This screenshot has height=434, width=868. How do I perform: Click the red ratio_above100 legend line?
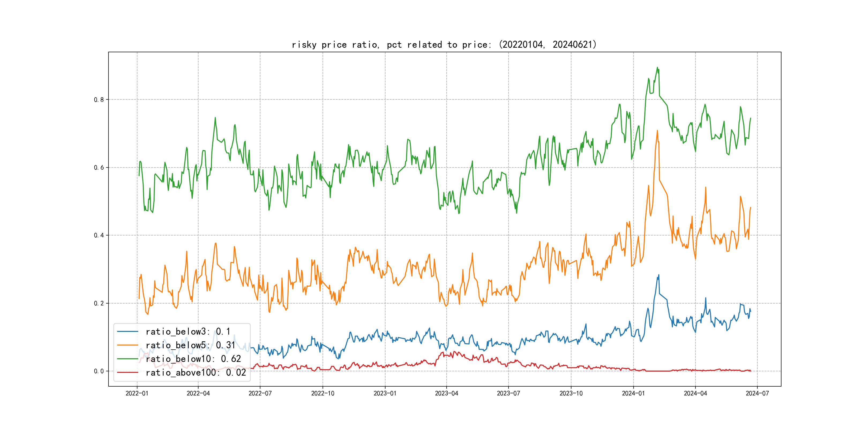click(x=127, y=372)
